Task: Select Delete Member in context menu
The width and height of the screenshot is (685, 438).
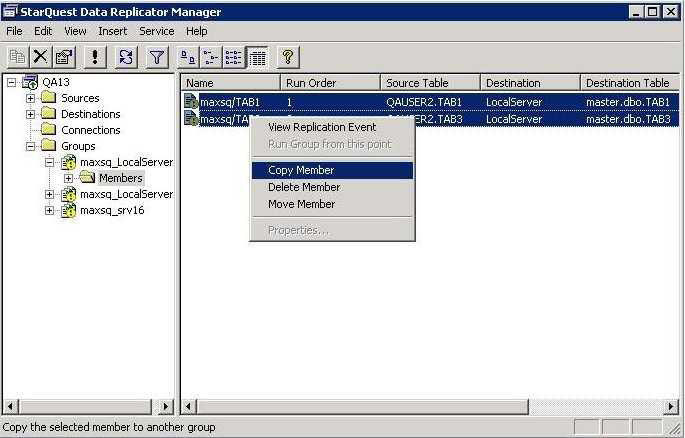Action: pos(304,187)
